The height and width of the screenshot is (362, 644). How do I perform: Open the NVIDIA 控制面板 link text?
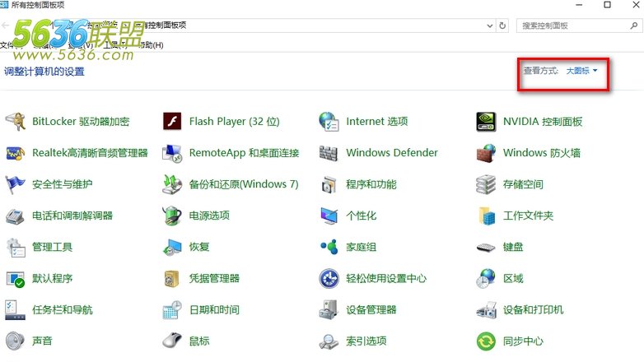point(543,122)
